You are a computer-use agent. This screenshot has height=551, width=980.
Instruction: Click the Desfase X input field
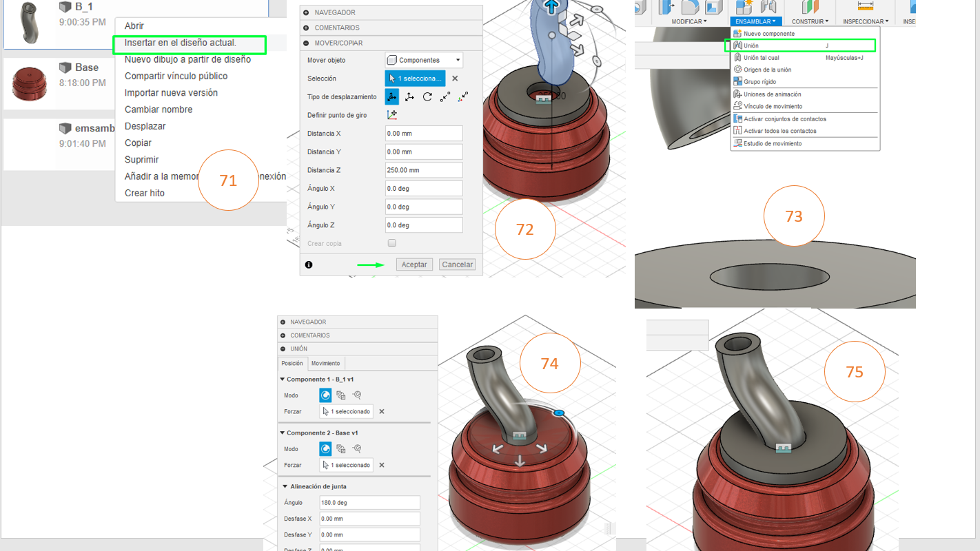(x=370, y=519)
